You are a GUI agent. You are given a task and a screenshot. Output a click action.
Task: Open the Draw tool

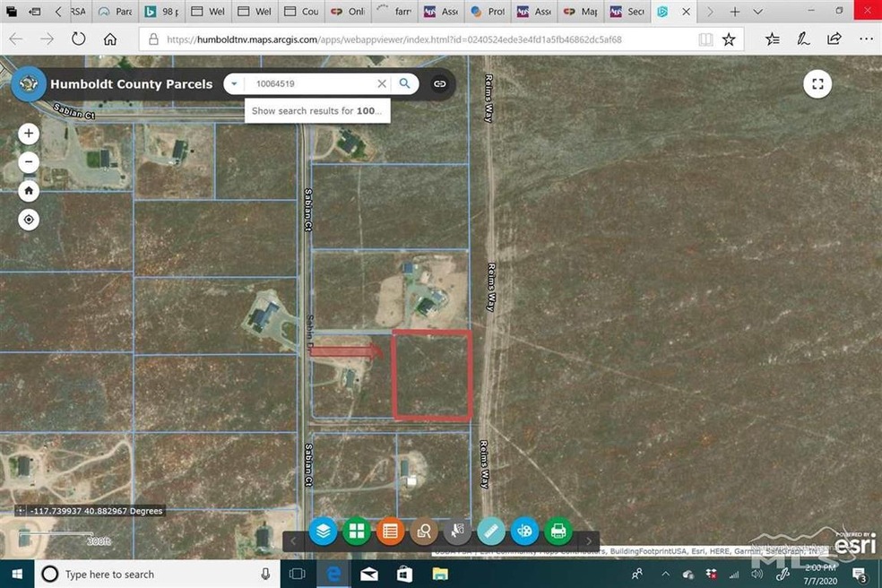pyautogui.click(x=524, y=531)
